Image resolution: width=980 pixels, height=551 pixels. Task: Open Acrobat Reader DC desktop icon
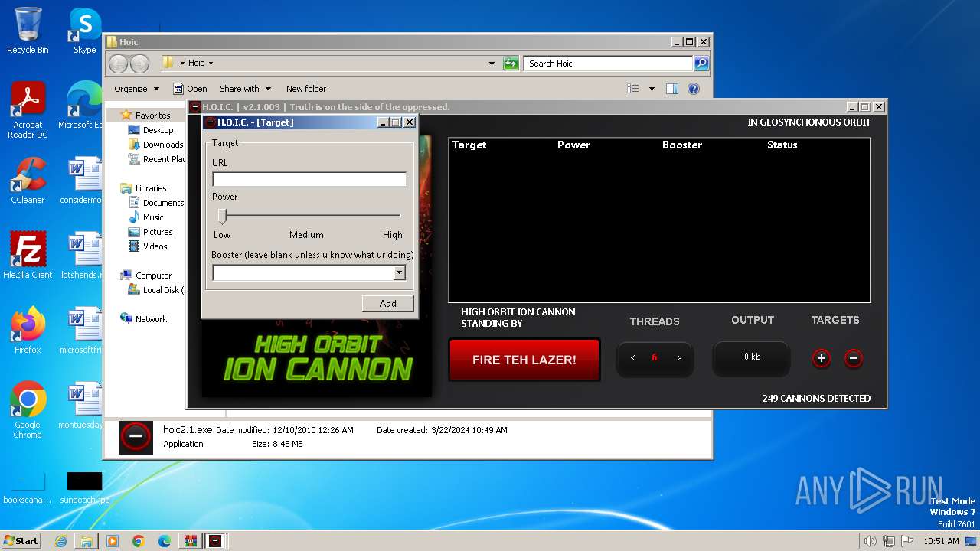tap(28, 111)
